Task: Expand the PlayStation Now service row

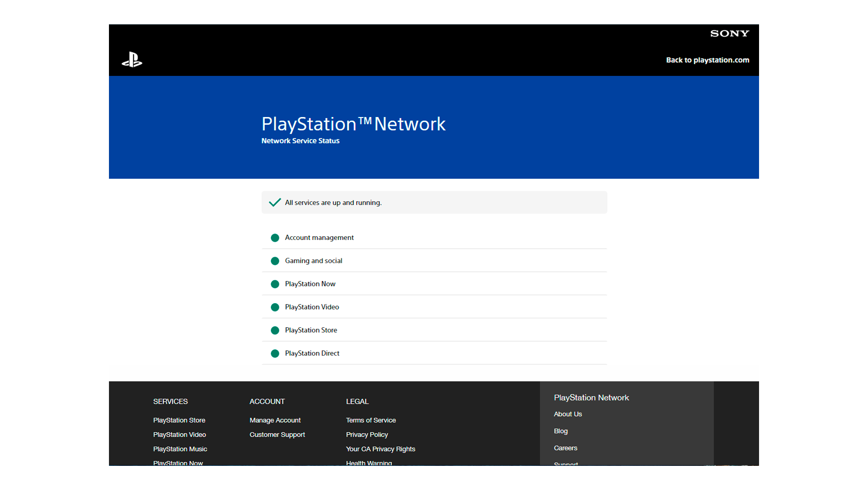Action: (434, 284)
